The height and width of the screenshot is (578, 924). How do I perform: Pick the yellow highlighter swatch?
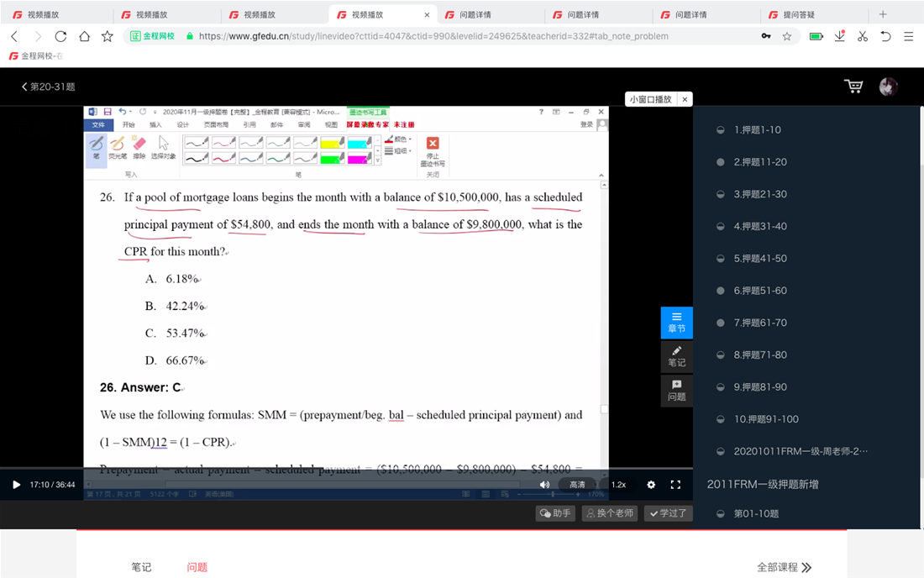(333, 143)
